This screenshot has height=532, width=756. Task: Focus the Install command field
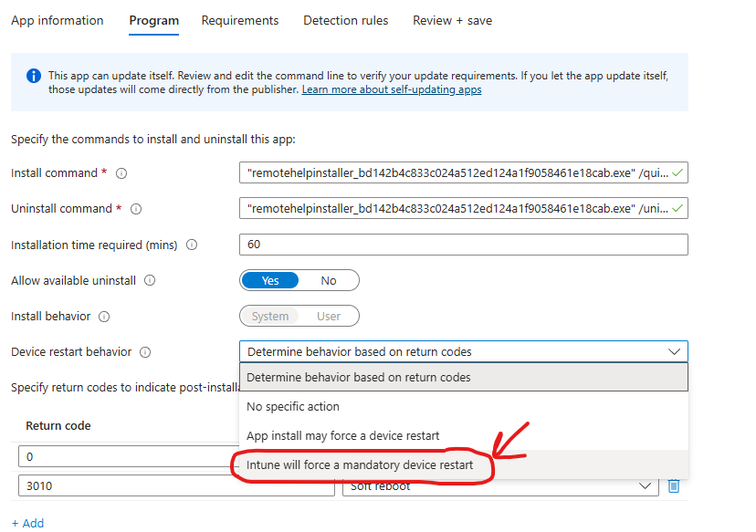click(x=463, y=172)
